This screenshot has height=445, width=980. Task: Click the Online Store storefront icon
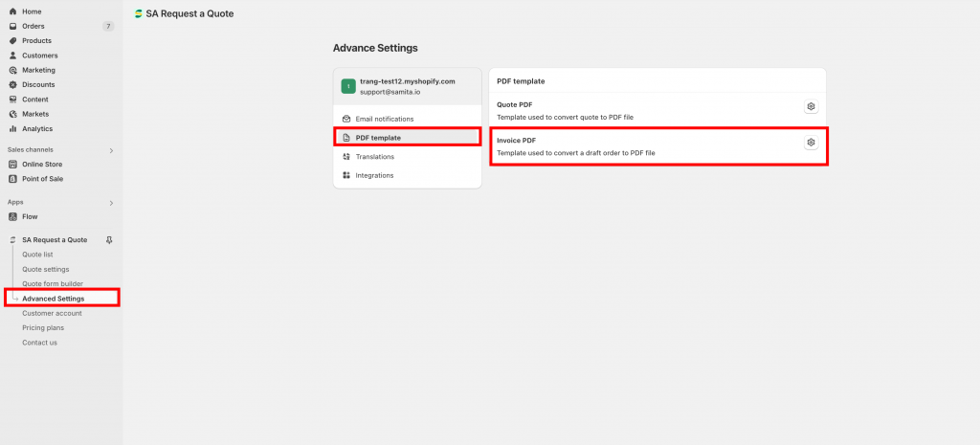pos(12,165)
